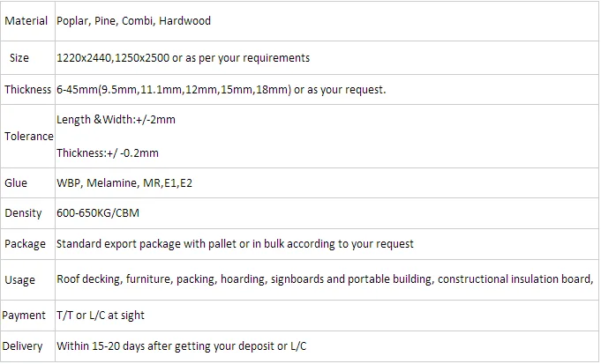Click the Density row label
Image resolution: width=601 pixels, height=364 pixels.
point(23,213)
